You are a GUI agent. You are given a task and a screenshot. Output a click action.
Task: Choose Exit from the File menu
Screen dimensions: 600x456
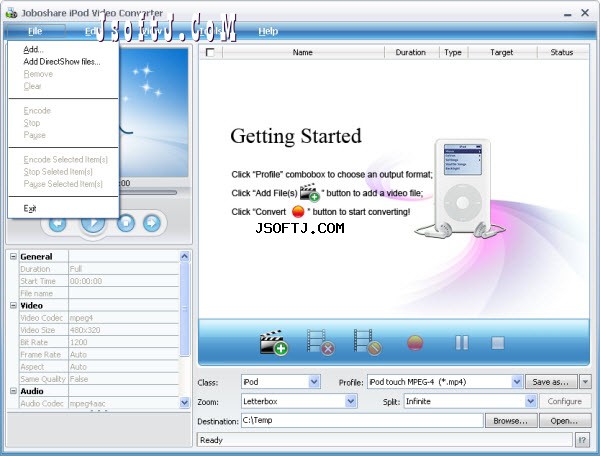30,208
